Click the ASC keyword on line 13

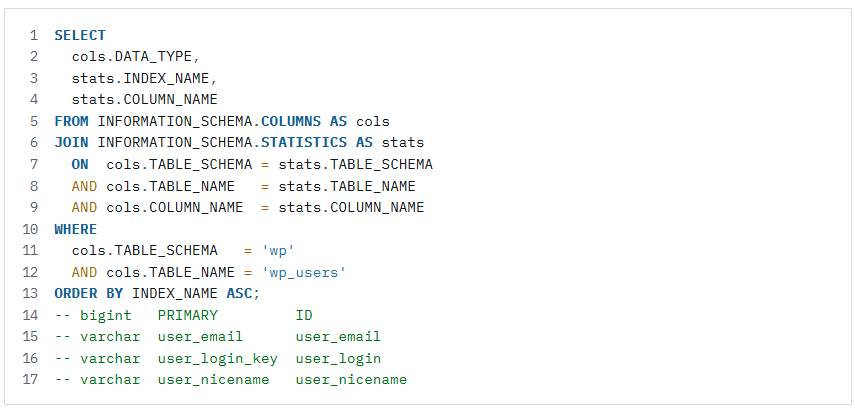coord(239,294)
